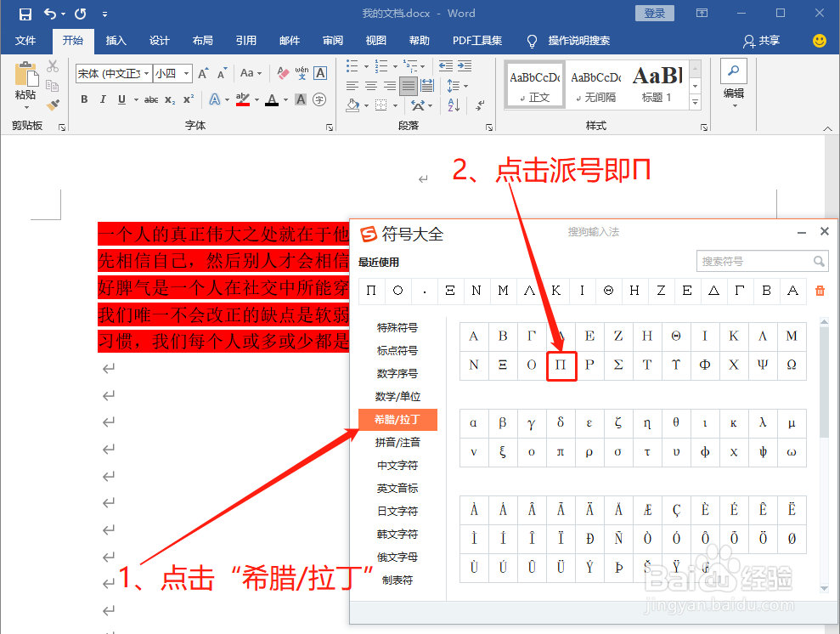Click the 登录 sign-in button

click(655, 14)
